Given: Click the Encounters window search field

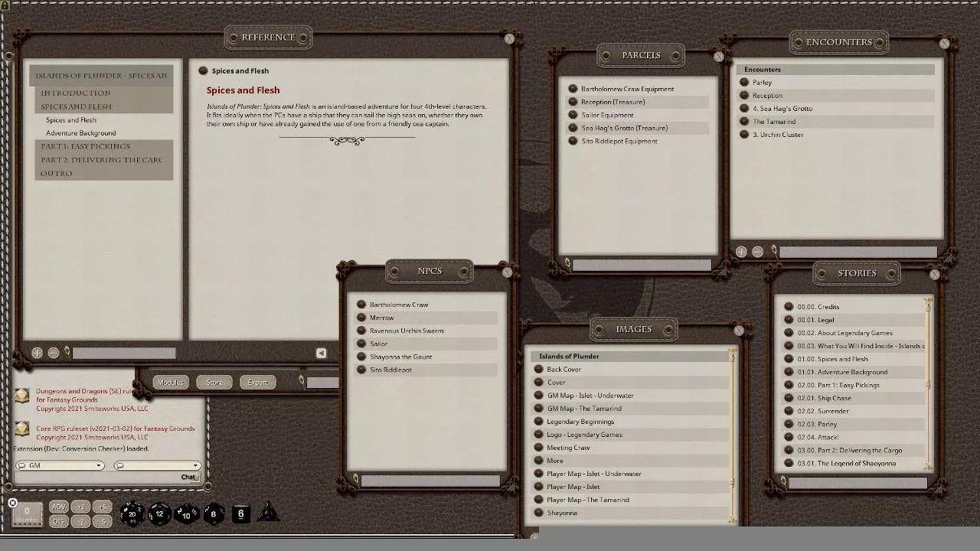Looking at the screenshot, I should (x=857, y=251).
